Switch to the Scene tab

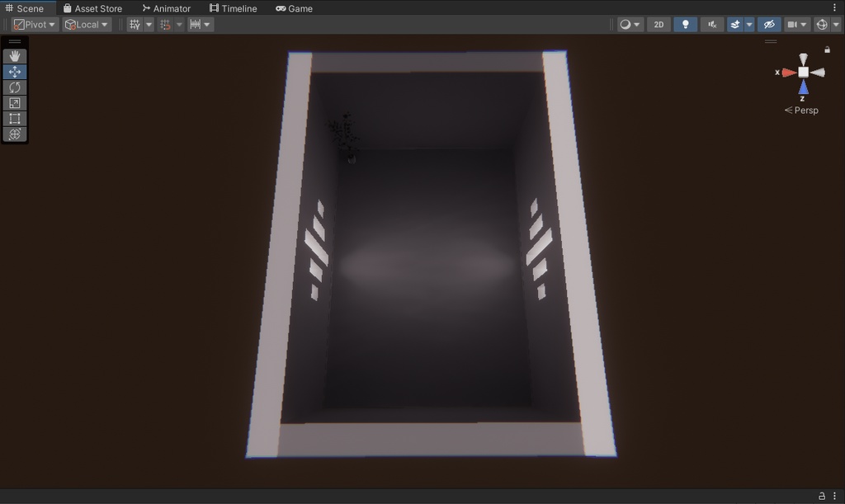click(x=25, y=8)
